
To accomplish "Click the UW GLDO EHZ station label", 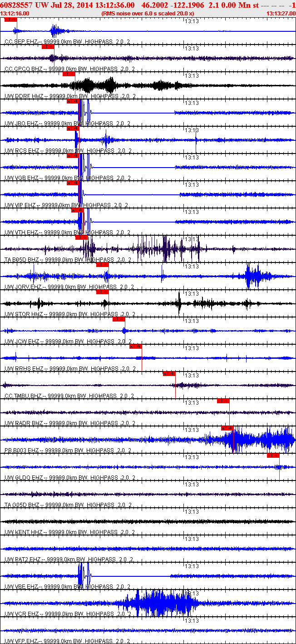I will tap(69, 478).
